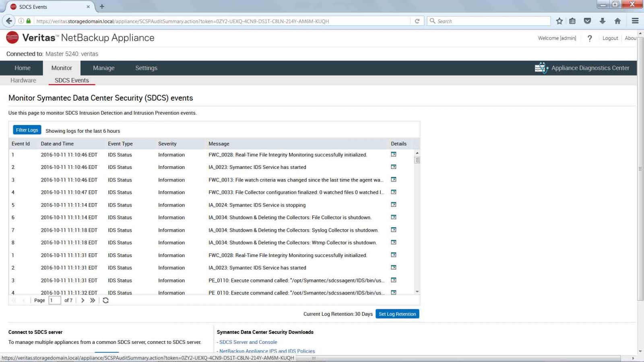The height and width of the screenshot is (362, 644).
Task: Open Firefox hamburger menu
Action: pos(635,21)
